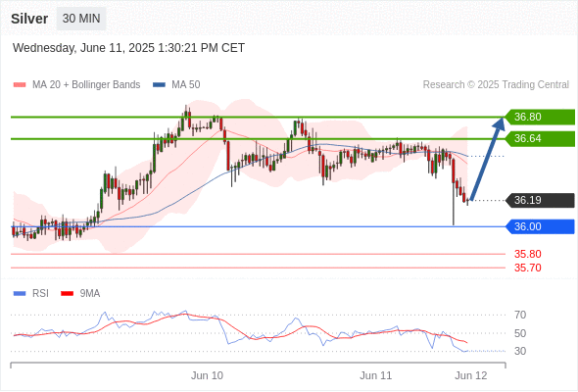Click the 36.19 current price tag
The height and width of the screenshot is (392, 578).
click(540, 200)
